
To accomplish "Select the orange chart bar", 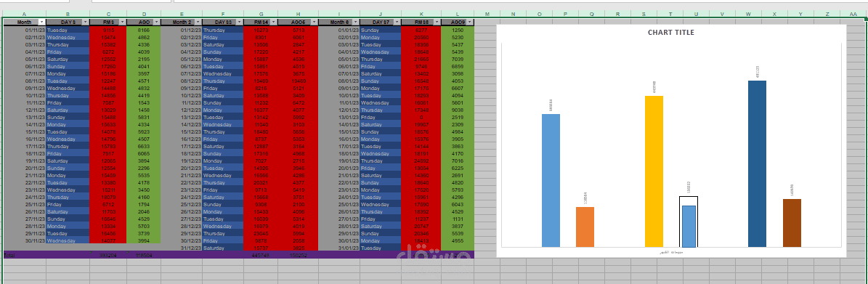I will click(x=585, y=227).
